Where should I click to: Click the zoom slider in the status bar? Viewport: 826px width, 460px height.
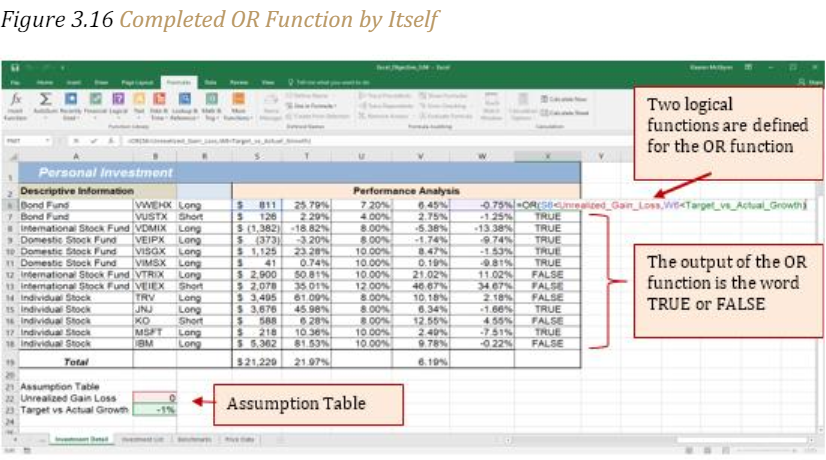(769, 451)
